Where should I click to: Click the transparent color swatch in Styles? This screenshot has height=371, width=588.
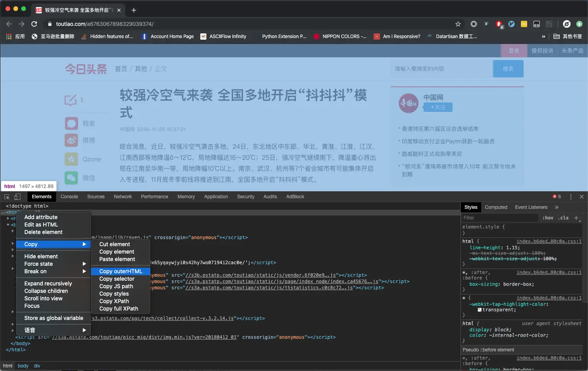480,310
